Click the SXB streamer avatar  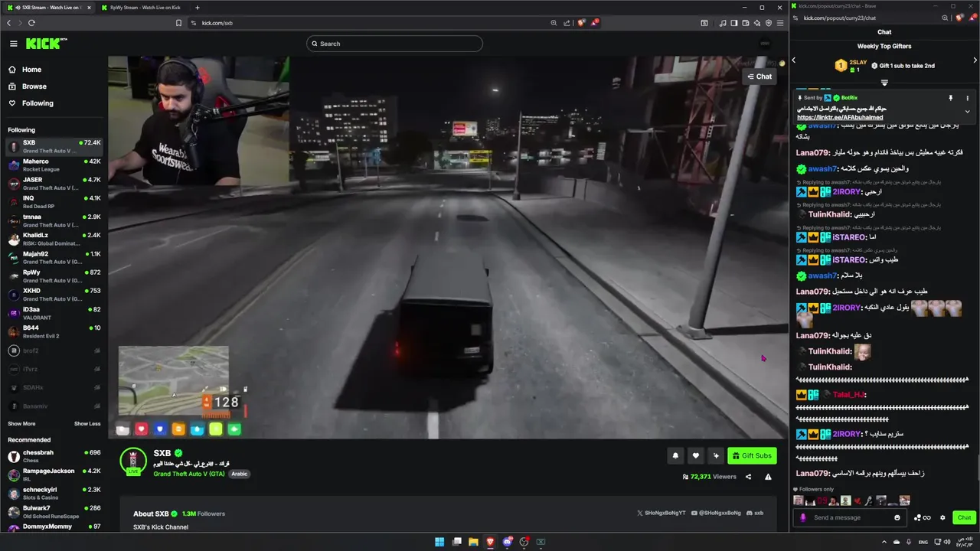[133, 460]
